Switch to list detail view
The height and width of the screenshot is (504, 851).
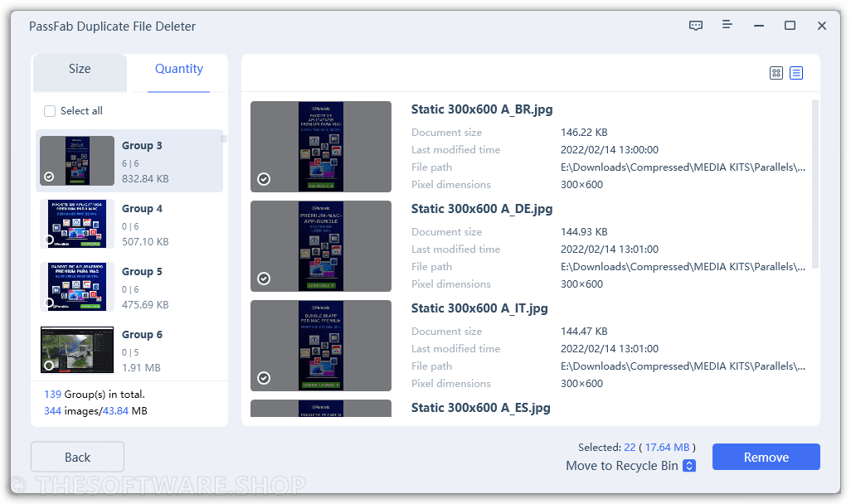[x=796, y=73]
